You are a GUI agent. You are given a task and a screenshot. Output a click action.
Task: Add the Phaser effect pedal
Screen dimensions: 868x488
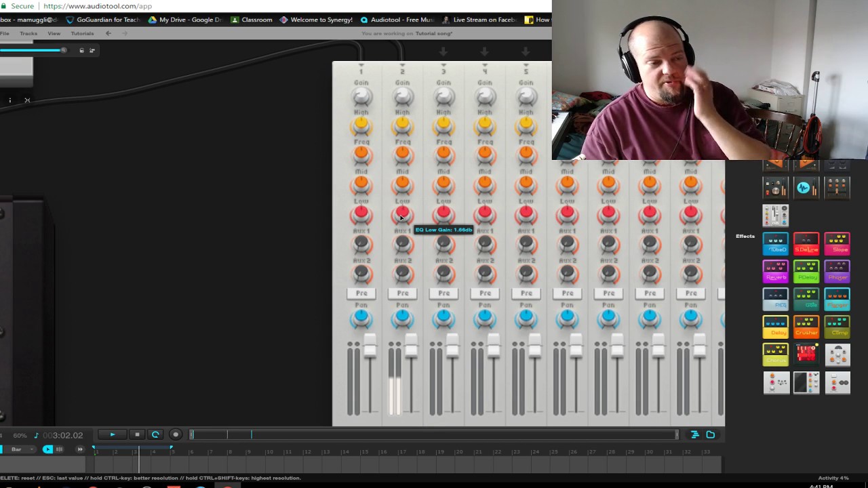tap(837, 271)
